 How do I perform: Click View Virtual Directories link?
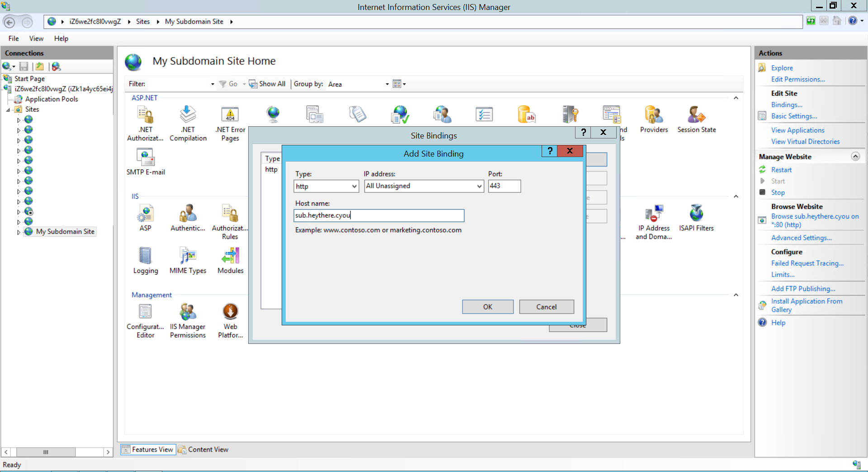tap(805, 142)
